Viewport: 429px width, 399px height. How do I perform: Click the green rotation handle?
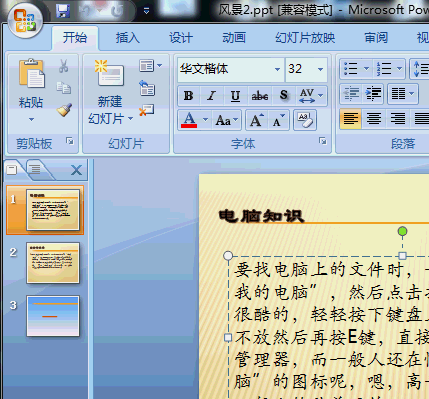pos(402,231)
